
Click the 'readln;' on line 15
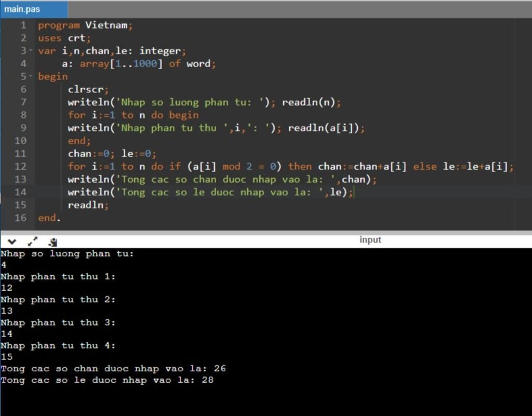[x=88, y=205]
